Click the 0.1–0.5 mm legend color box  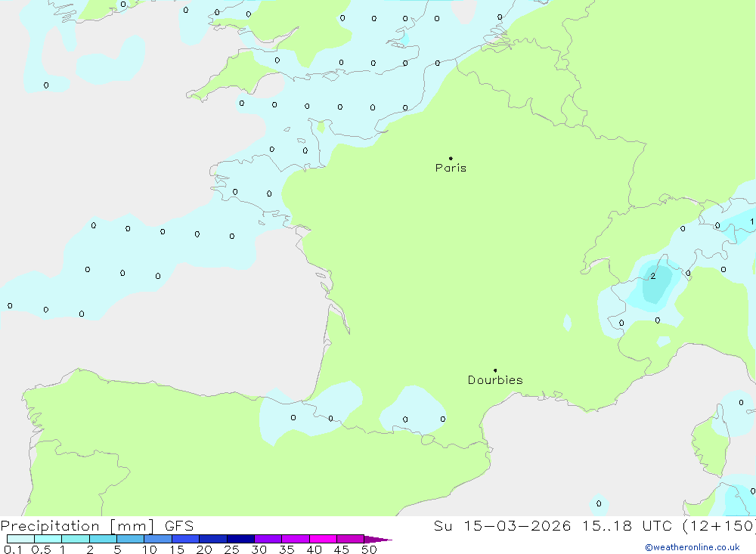20,539
